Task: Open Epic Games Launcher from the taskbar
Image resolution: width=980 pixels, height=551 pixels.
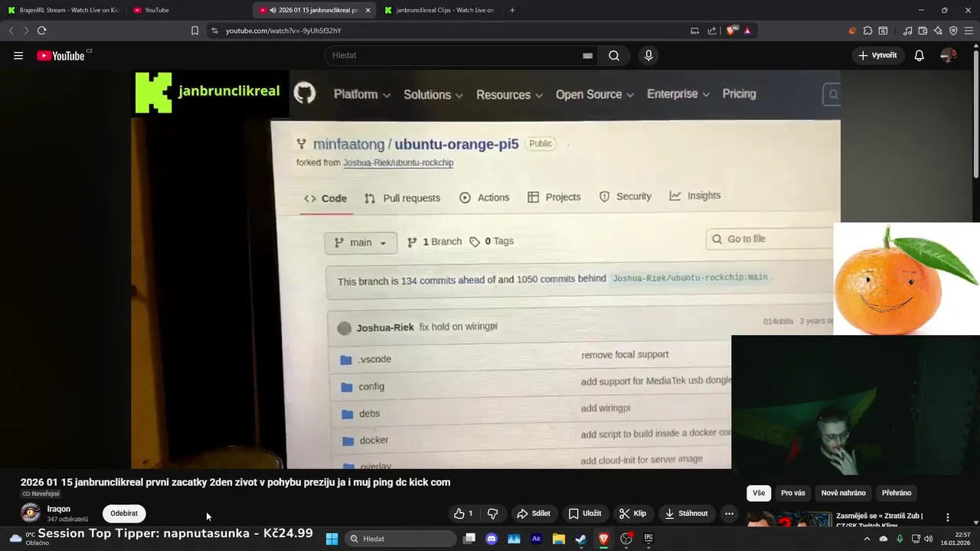Action: click(648, 539)
